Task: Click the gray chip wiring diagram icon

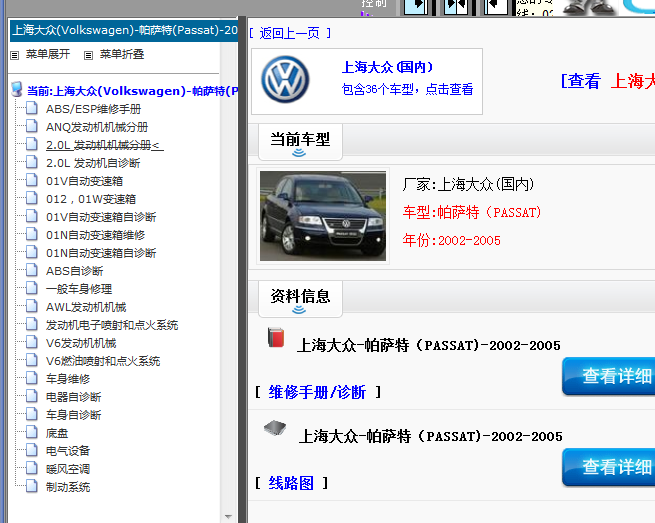Action: tap(275, 428)
